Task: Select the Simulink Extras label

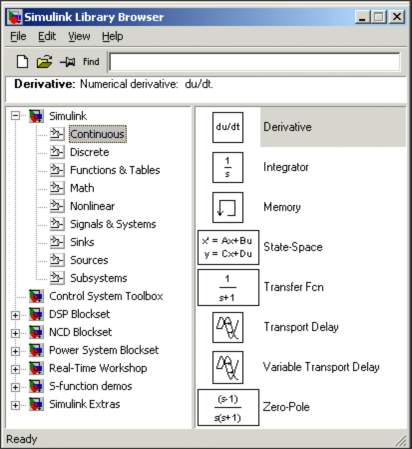Action: click(x=85, y=404)
